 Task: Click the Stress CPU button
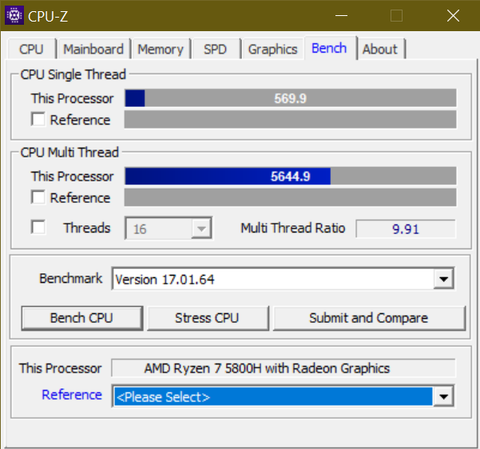point(207,318)
